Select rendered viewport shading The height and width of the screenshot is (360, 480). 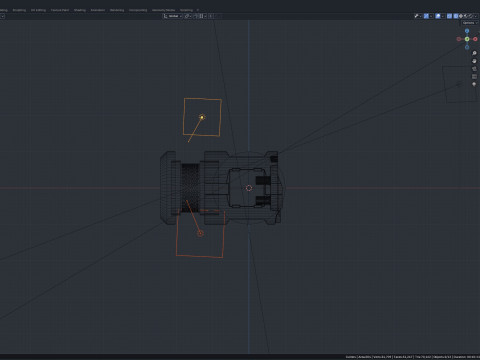471,16
